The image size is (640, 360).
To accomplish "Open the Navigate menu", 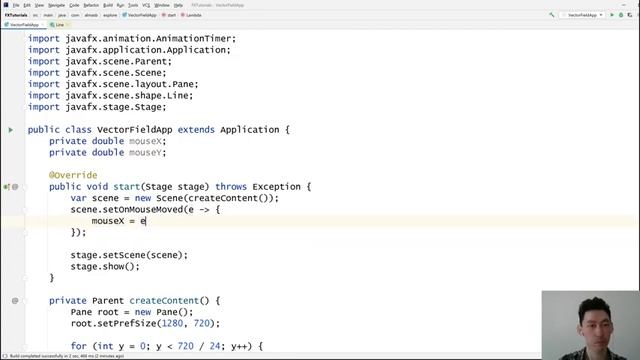I will click(56, 5).
